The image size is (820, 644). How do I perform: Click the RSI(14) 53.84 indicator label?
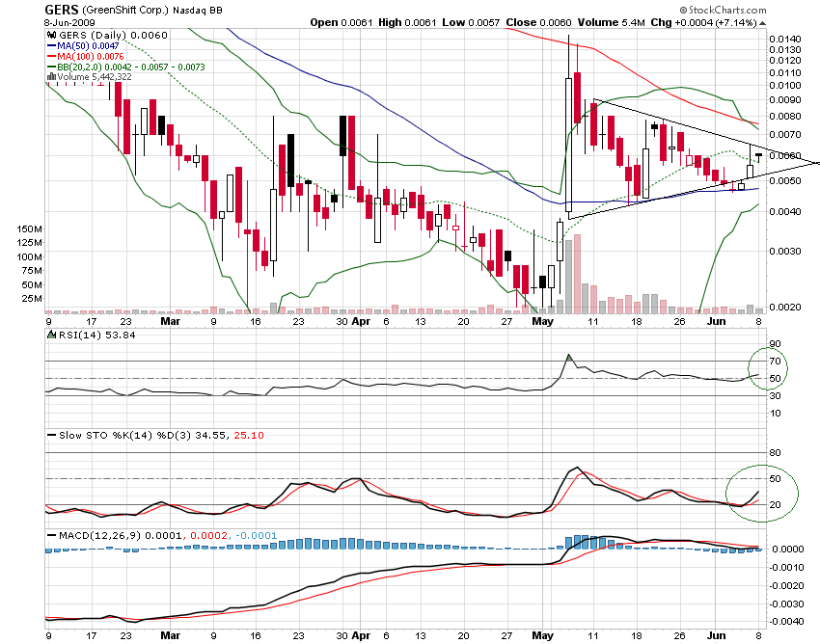tap(96, 335)
